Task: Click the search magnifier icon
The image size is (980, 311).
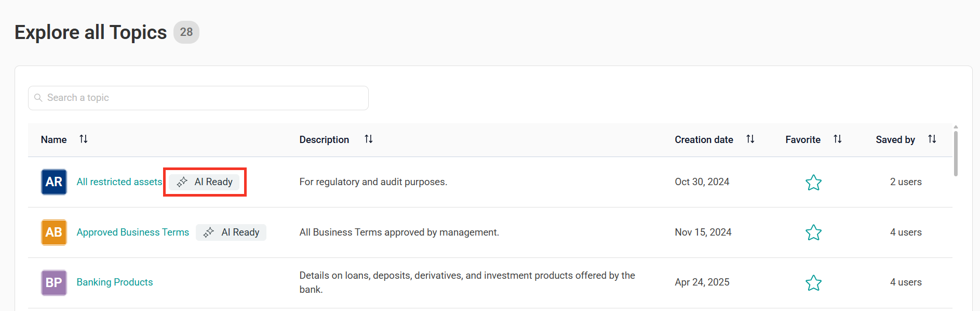Action: click(x=38, y=98)
